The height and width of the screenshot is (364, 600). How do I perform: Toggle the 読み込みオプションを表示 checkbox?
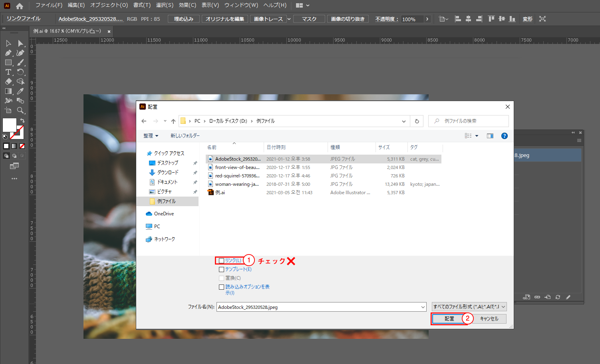point(221,287)
